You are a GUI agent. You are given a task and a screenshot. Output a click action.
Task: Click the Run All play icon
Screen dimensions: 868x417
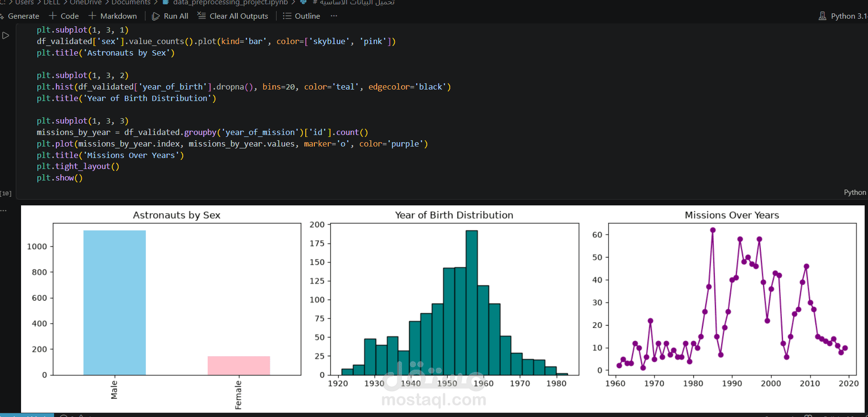[x=156, y=16]
